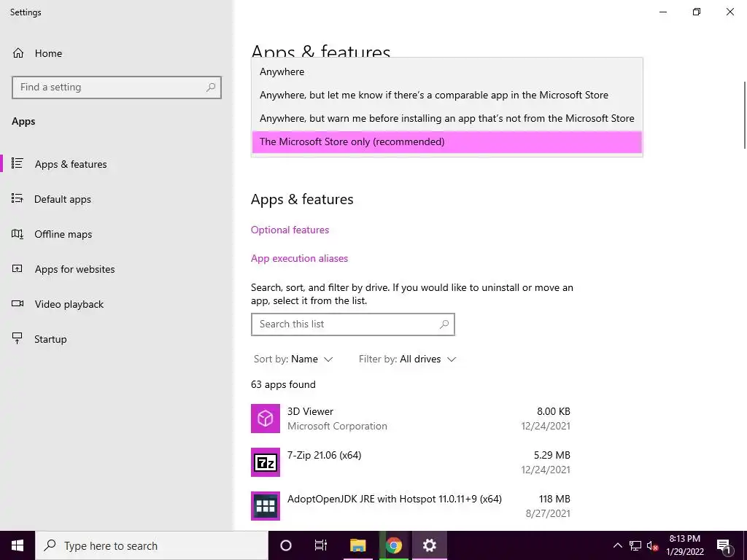Go to Offline maps settings
The image size is (747, 560).
[x=63, y=234]
